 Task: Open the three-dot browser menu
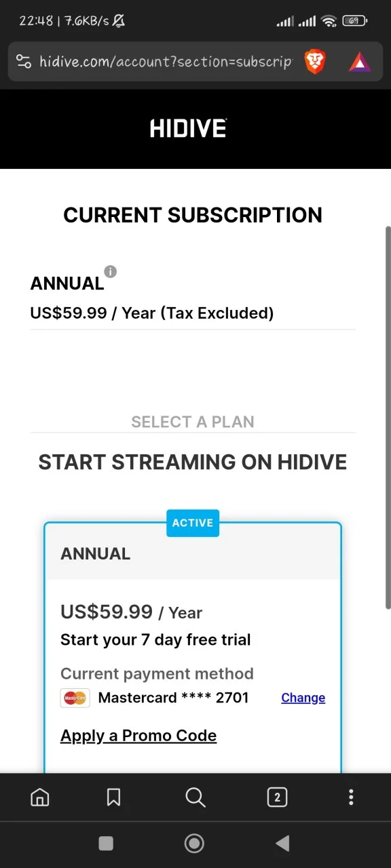tap(351, 797)
